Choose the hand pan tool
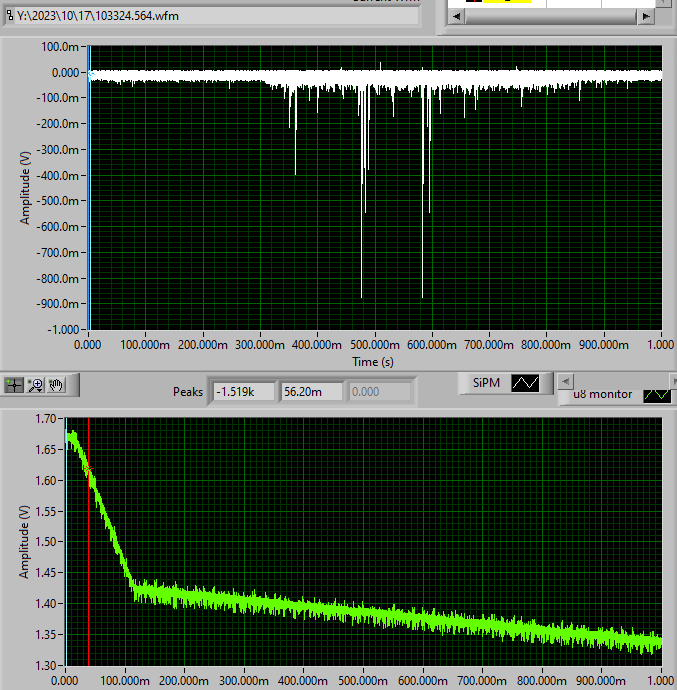 pyautogui.click(x=56, y=385)
